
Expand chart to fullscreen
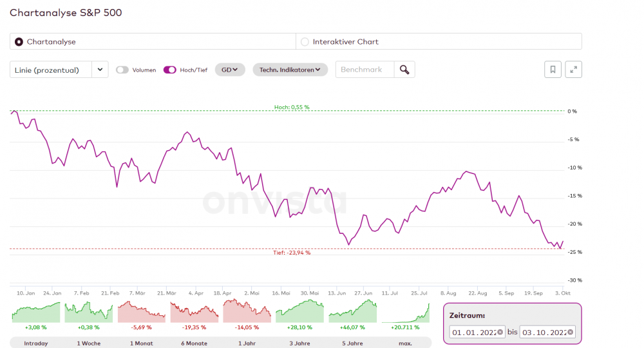tap(574, 70)
